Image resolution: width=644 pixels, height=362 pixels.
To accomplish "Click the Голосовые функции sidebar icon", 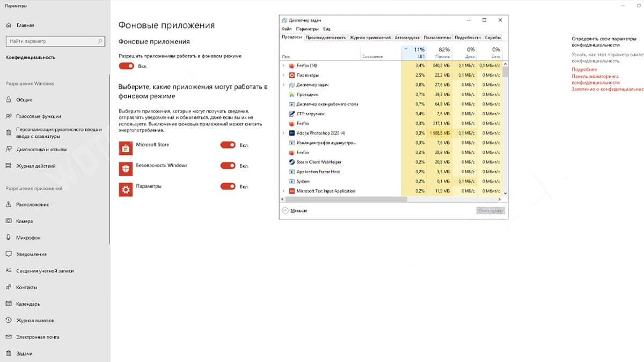I will pos(9,116).
